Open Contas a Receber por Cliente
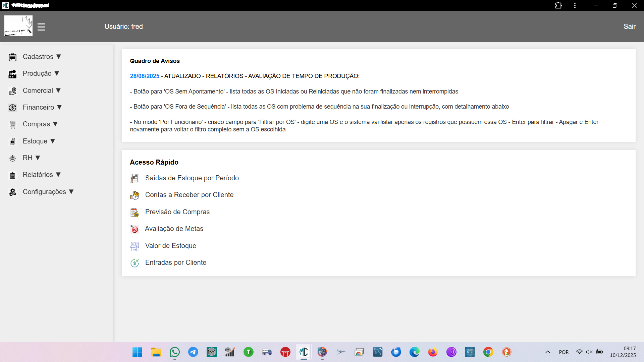644x362 pixels. pyautogui.click(x=189, y=194)
